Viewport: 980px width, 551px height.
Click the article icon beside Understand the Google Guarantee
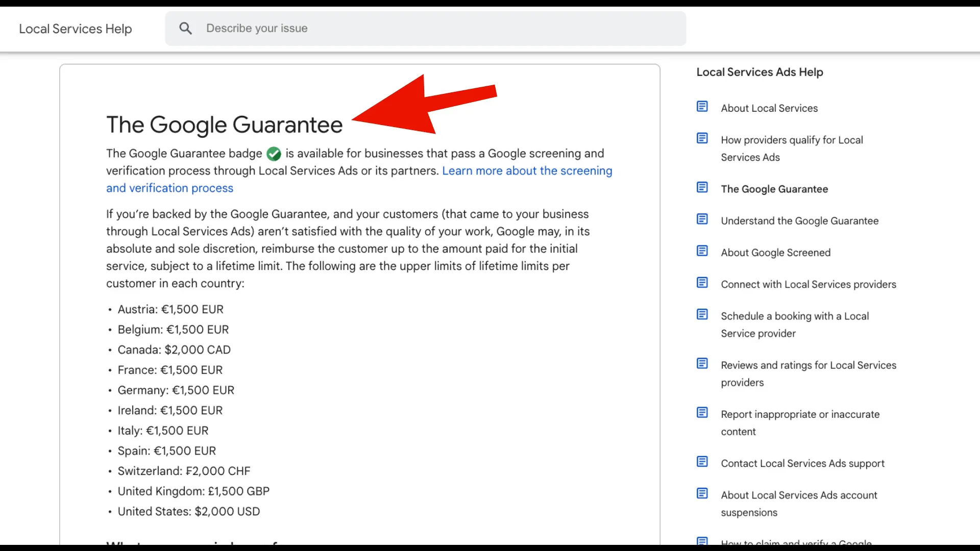coord(702,219)
